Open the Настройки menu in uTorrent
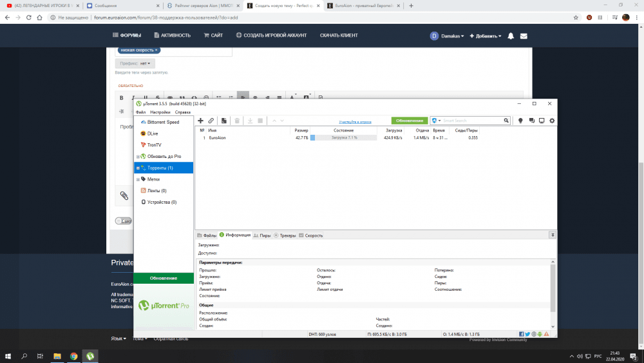The image size is (644, 363). coord(160,112)
